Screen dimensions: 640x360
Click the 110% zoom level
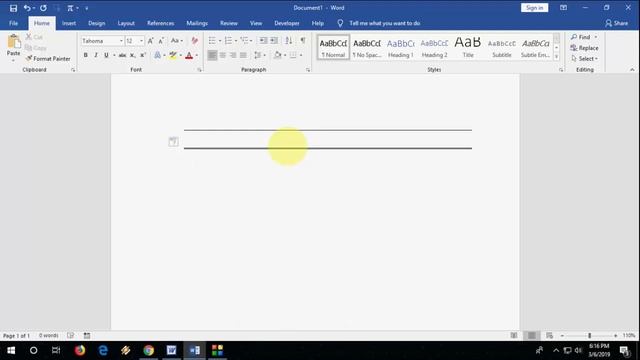pos(629,336)
